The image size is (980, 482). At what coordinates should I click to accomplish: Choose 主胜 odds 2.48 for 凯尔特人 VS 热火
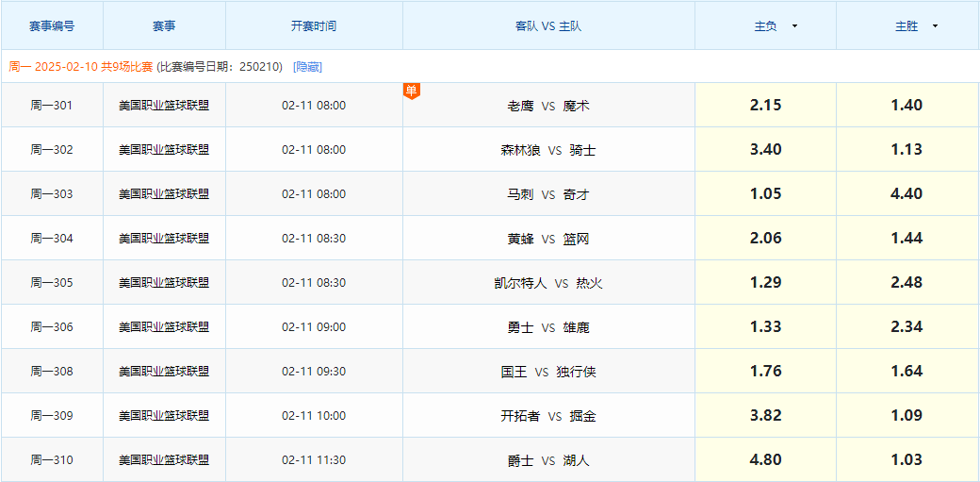[x=906, y=283]
